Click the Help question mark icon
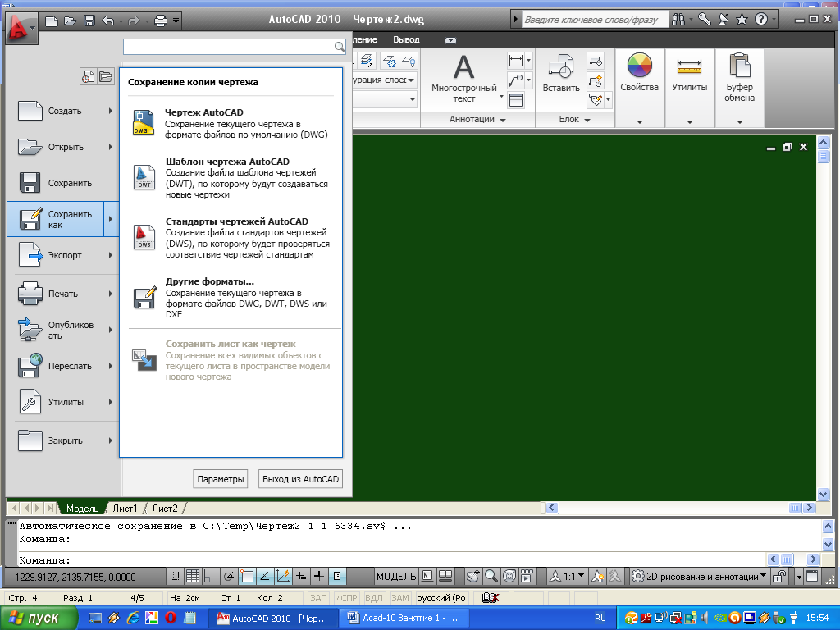Screen dimensions: 840x630 coord(760,20)
